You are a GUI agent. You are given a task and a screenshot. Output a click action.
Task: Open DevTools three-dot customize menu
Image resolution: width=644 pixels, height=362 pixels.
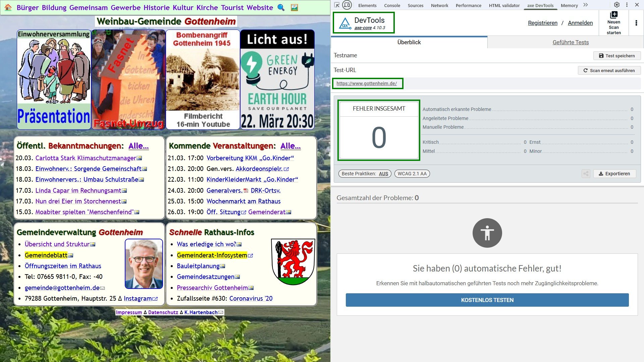627,5
